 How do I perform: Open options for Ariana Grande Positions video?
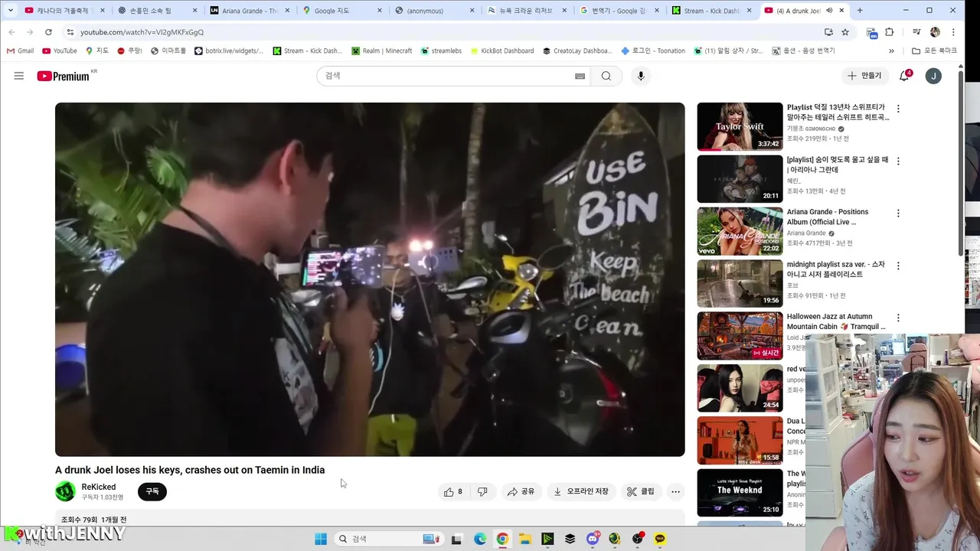898,214
